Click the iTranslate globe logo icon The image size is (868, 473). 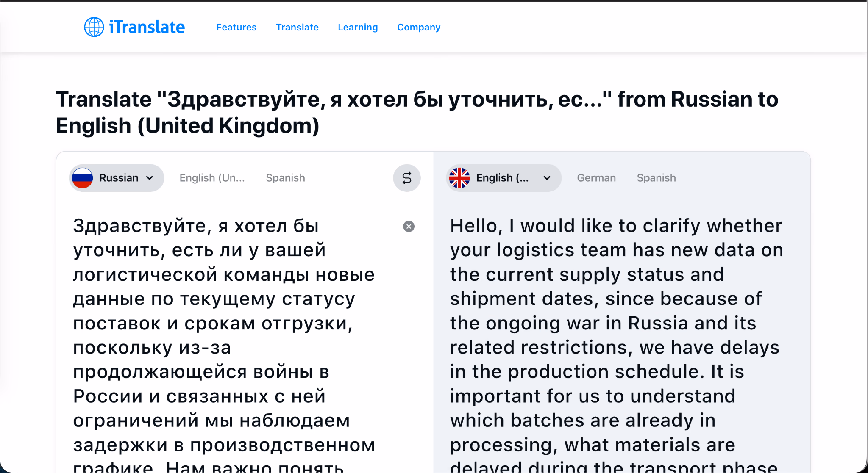click(94, 27)
